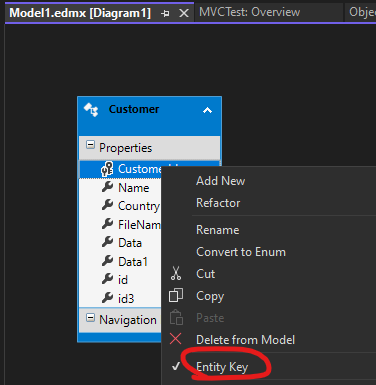376x385 pixels.
Task: Click the Copy pages icon
Action: pos(176,295)
